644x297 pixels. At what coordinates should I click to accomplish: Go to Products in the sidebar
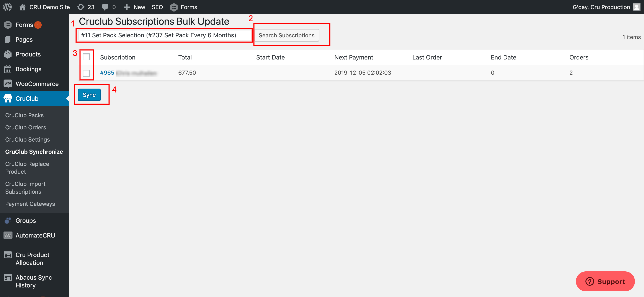coord(28,54)
